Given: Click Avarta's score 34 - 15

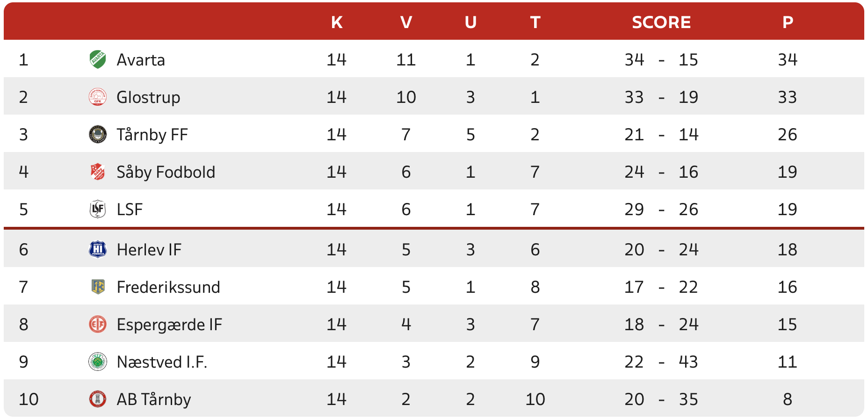Looking at the screenshot, I should (661, 60).
